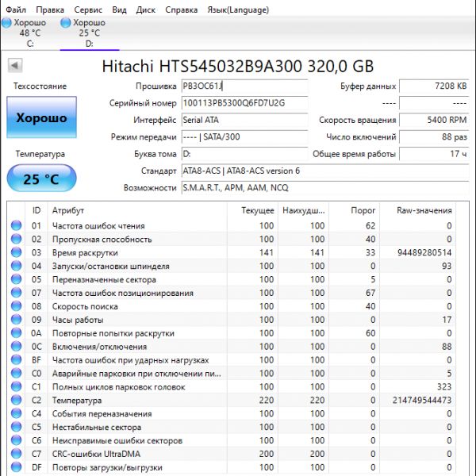Open the Сервис menu

[x=88, y=10]
